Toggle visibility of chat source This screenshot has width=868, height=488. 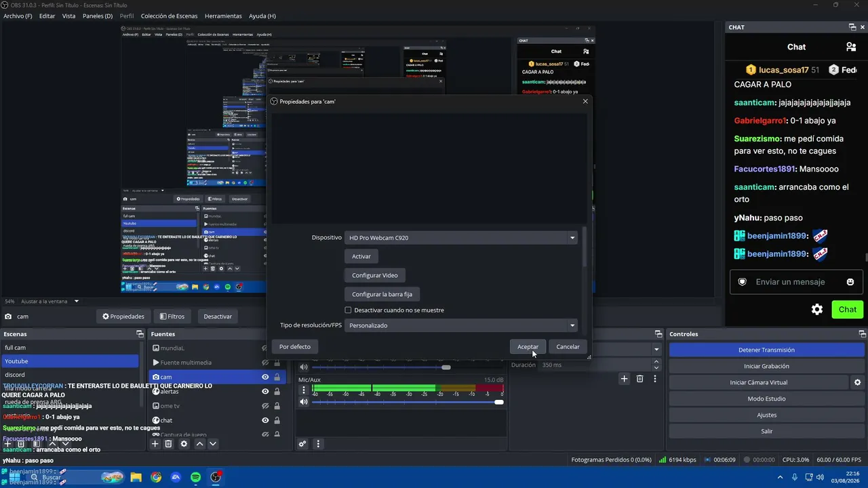265,420
